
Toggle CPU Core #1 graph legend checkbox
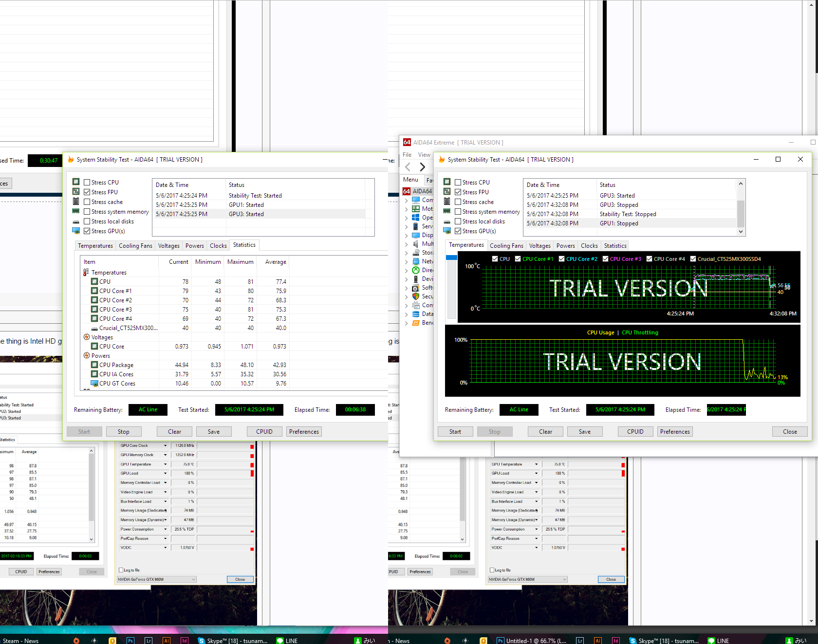click(x=518, y=259)
